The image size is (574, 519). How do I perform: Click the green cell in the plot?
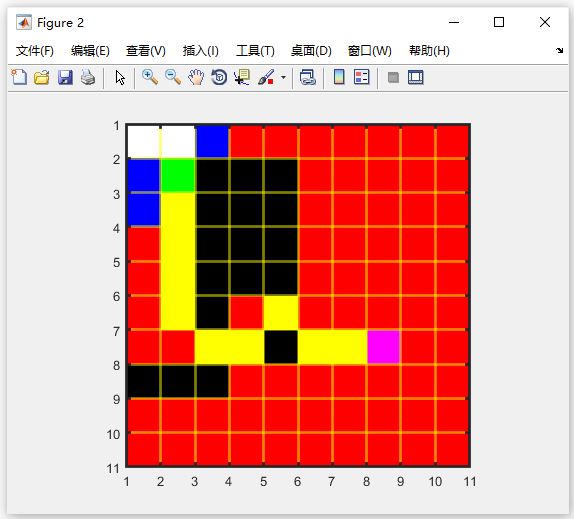tap(178, 175)
